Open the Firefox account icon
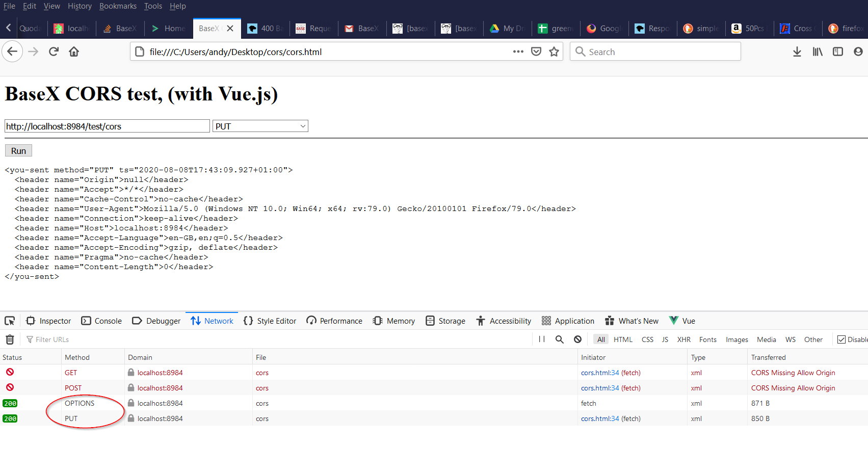This screenshot has height=472, width=868. coord(858,51)
